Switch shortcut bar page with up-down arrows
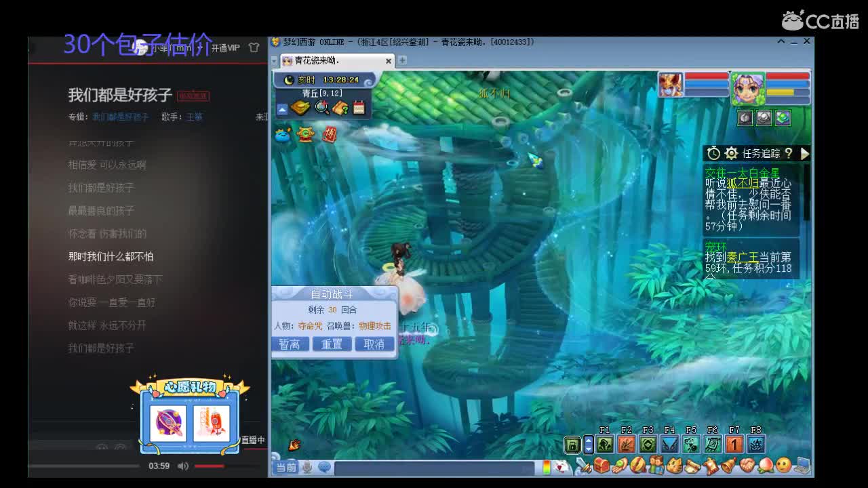This screenshot has height=488, width=868. (x=589, y=445)
